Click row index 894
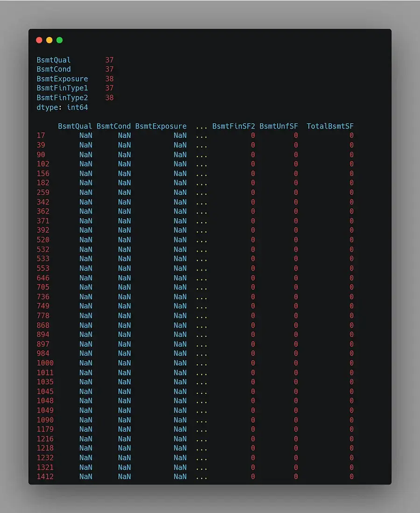Viewport: 420px width, 513px height. click(43, 335)
